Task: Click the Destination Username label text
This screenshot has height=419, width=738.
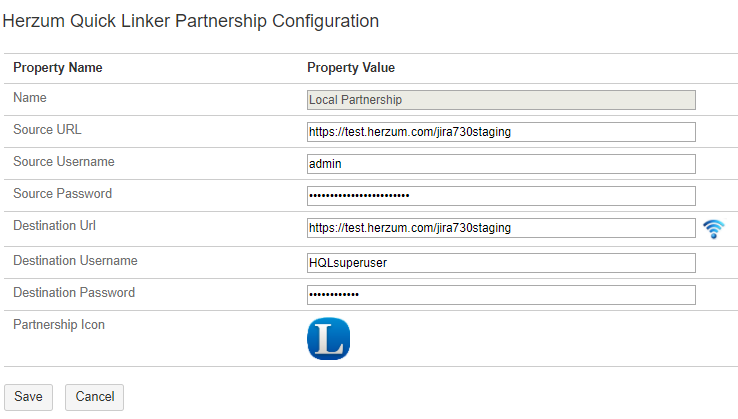Action: 75,261
